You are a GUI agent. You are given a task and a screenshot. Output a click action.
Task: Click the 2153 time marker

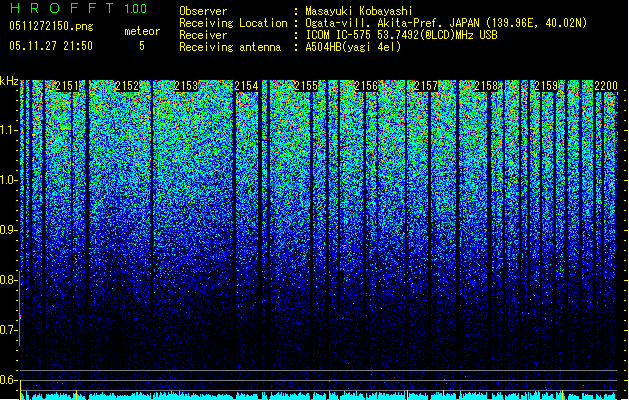tap(186, 86)
